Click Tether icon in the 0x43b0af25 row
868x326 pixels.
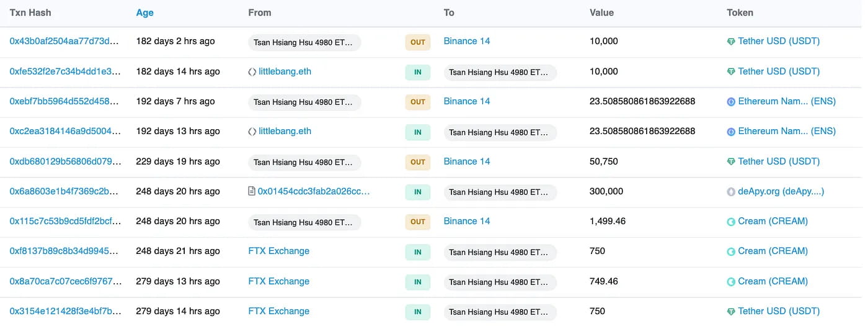pos(731,42)
